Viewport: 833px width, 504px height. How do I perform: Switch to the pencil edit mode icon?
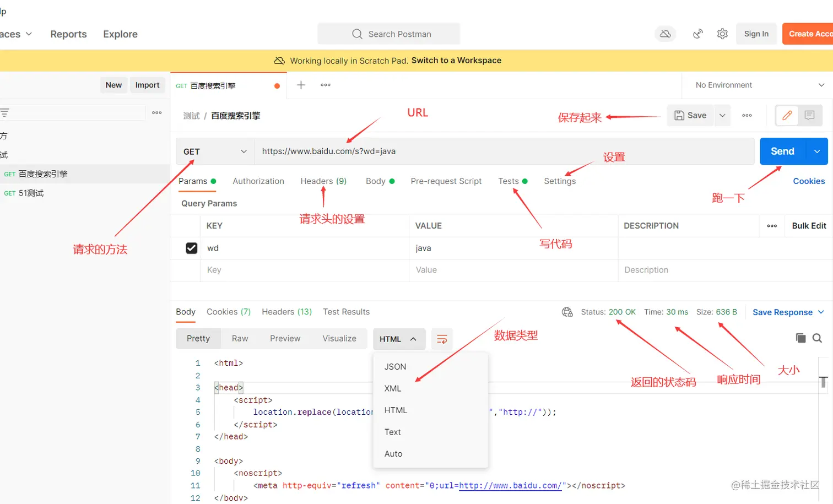point(787,115)
